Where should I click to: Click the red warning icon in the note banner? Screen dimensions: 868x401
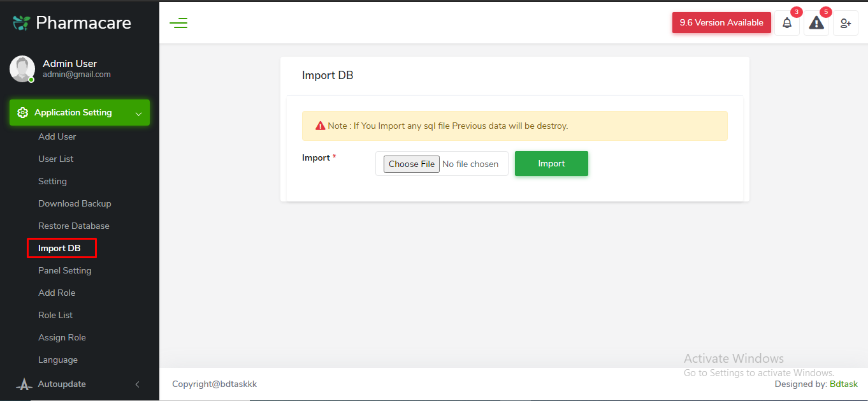pos(320,126)
